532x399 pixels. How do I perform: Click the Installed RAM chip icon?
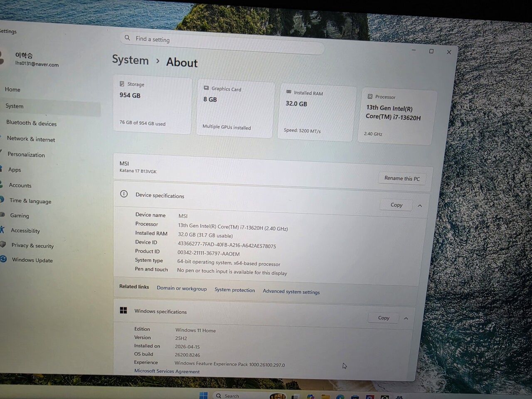pyautogui.click(x=289, y=92)
